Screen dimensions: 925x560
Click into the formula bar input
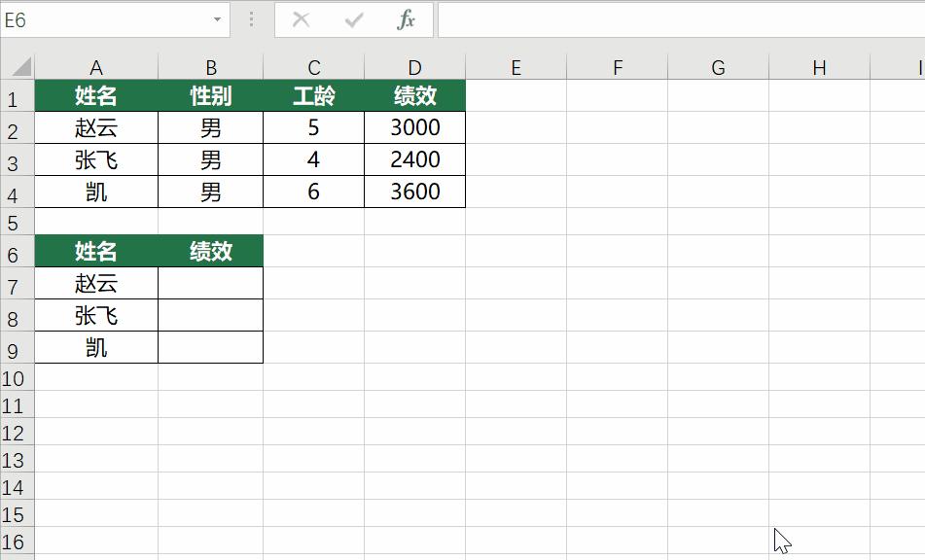click(x=682, y=20)
